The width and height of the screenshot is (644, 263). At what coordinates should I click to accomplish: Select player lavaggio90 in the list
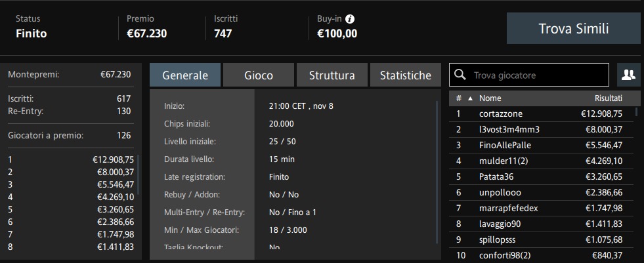click(542, 224)
